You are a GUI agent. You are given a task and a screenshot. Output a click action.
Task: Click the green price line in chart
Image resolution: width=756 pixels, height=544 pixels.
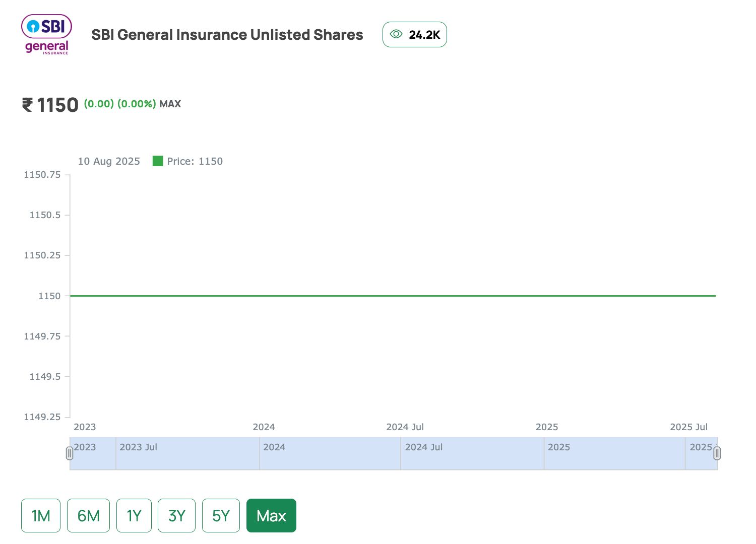click(x=393, y=296)
